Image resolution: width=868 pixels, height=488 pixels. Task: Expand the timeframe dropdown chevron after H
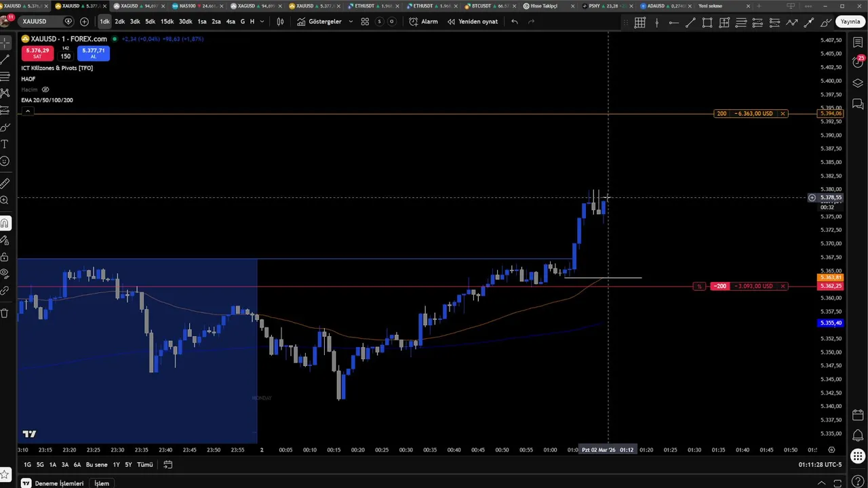click(263, 22)
